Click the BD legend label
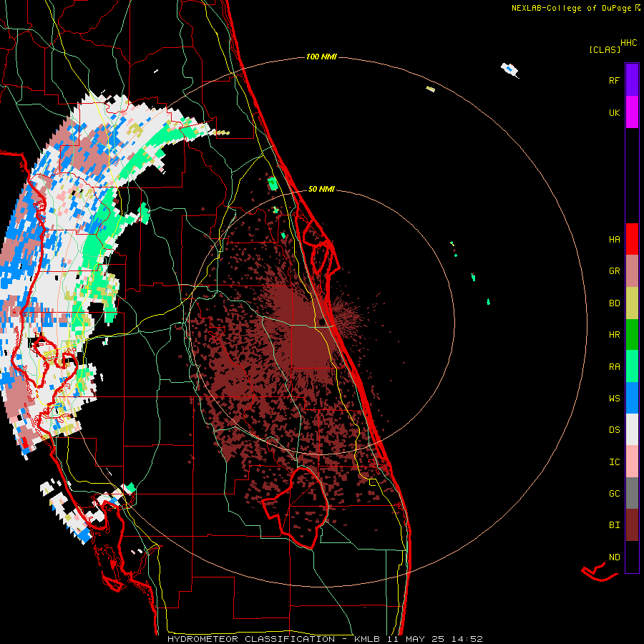 (x=614, y=303)
